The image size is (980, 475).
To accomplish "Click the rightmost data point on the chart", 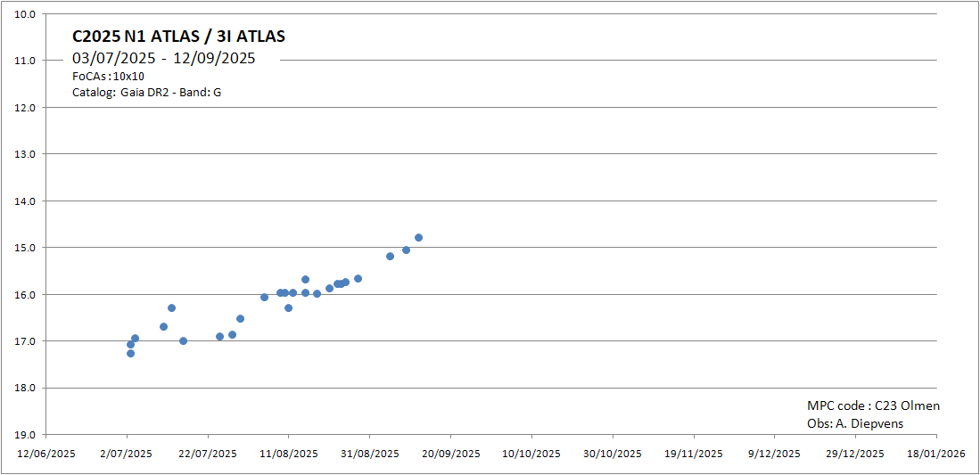I will (x=418, y=237).
